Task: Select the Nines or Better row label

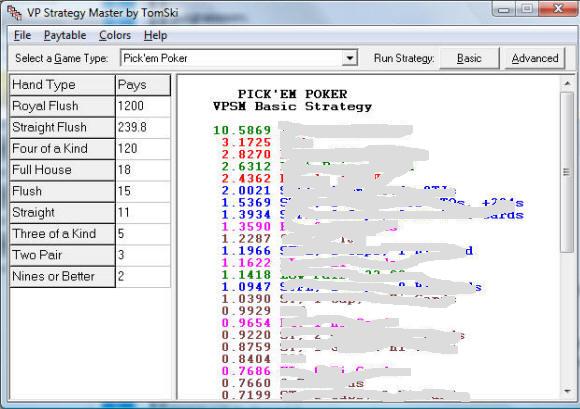Action: pyautogui.click(x=62, y=276)
